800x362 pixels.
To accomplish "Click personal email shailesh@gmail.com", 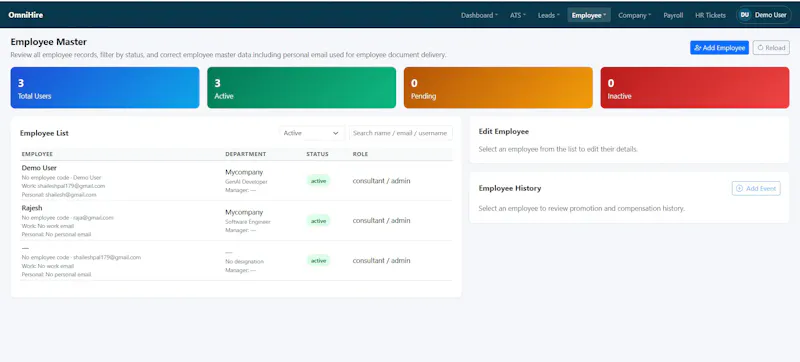I will (x=71, y=195).
